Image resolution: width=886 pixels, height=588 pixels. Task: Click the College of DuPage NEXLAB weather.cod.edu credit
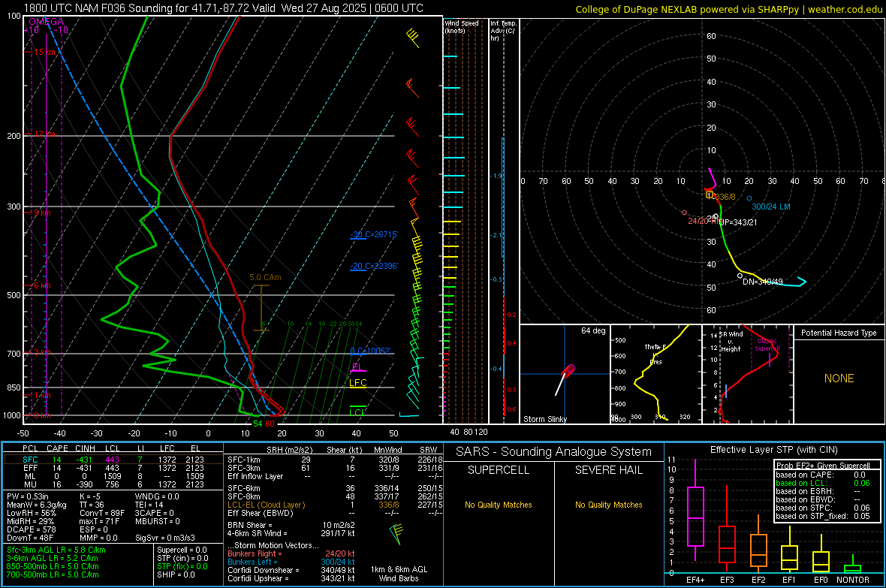pos(728,9)
